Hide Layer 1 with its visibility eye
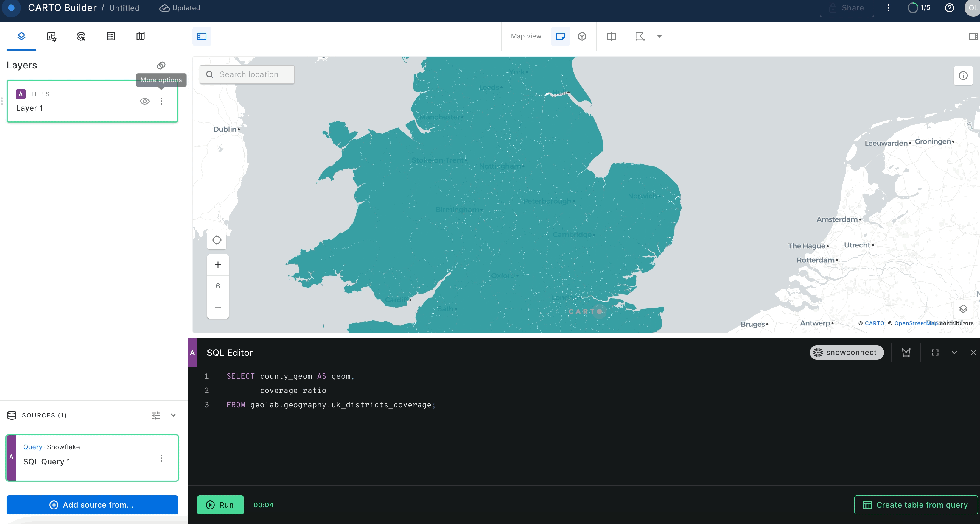 (144, 101)
